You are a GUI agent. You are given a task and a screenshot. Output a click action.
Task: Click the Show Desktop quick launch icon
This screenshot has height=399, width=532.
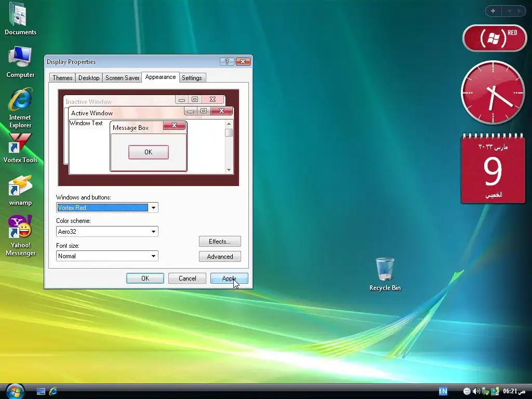pyautogui.click(x=41, y=392)
